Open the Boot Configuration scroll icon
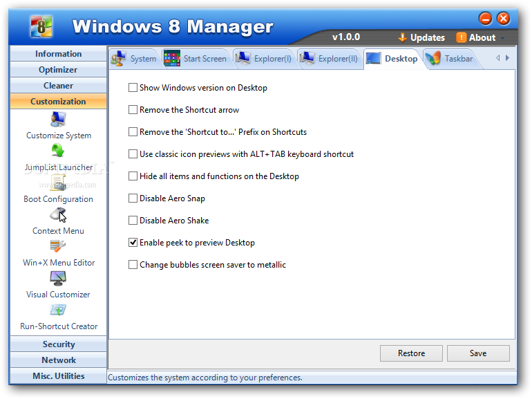The height and width of the screenshot is (399, 532). [x=58, y=183]
